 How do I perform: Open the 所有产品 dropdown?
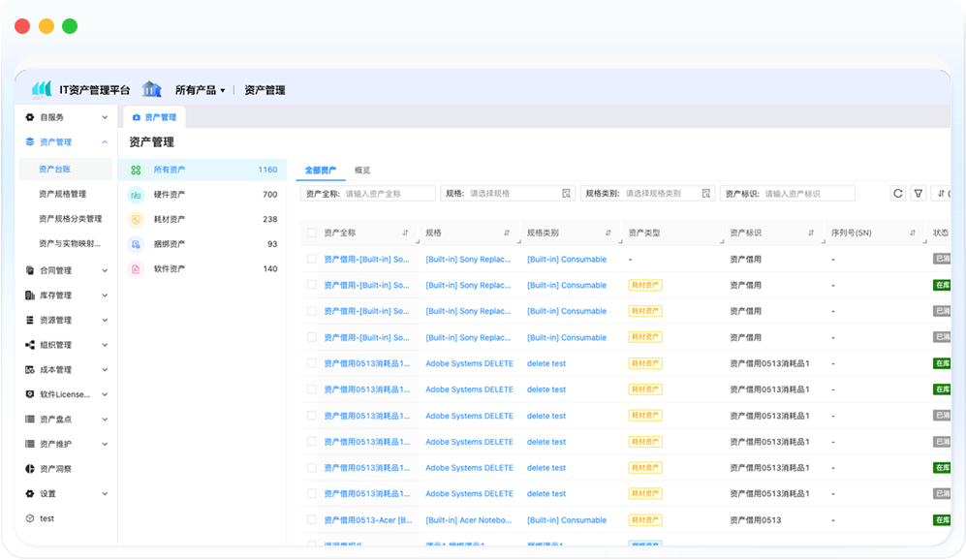[200, 90]
